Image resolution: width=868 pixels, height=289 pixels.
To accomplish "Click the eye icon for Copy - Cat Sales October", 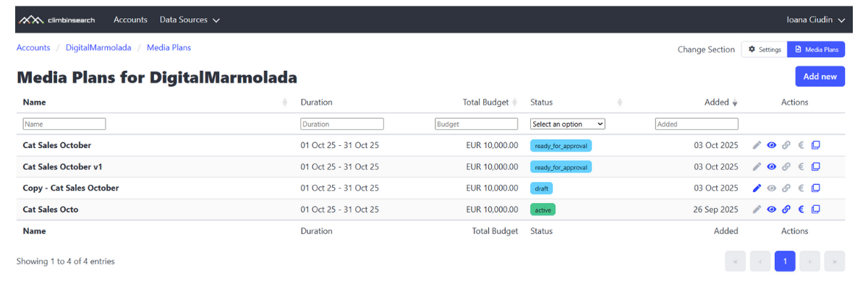I will 772,189.
